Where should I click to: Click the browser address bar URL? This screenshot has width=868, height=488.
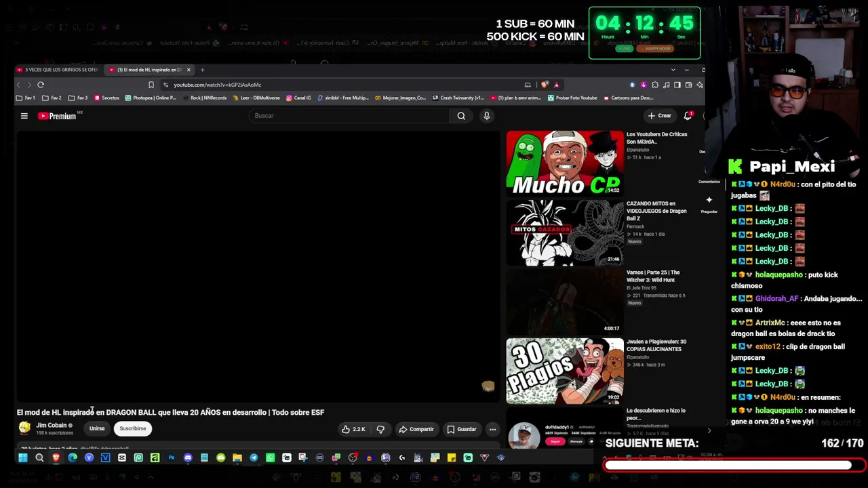click(217, 85)
